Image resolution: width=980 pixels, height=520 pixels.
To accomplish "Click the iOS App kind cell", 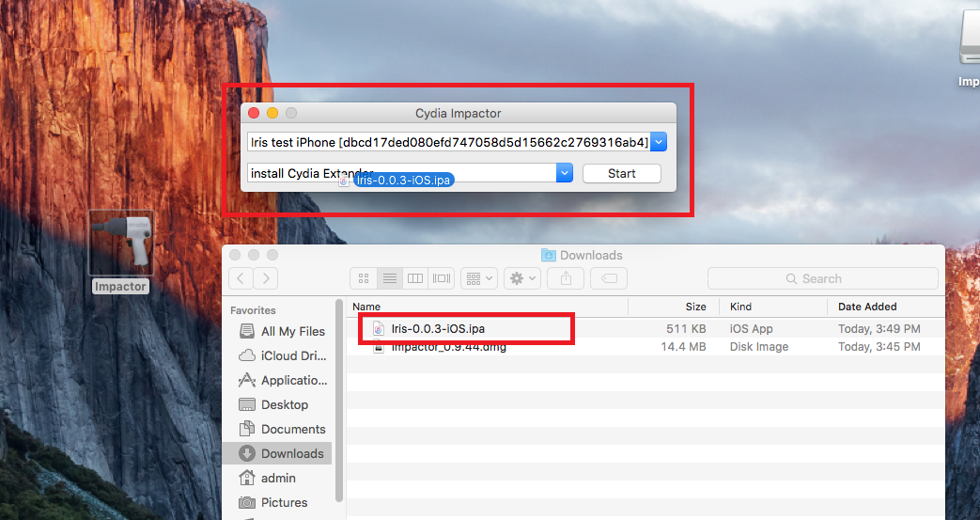I will pyautogui.click(x=752, y=328).
